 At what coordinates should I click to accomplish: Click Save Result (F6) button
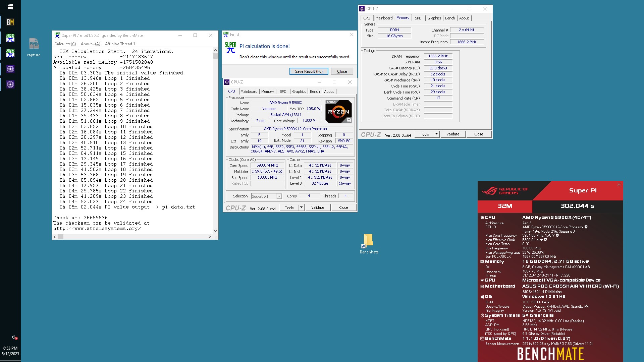click(309, 71)
